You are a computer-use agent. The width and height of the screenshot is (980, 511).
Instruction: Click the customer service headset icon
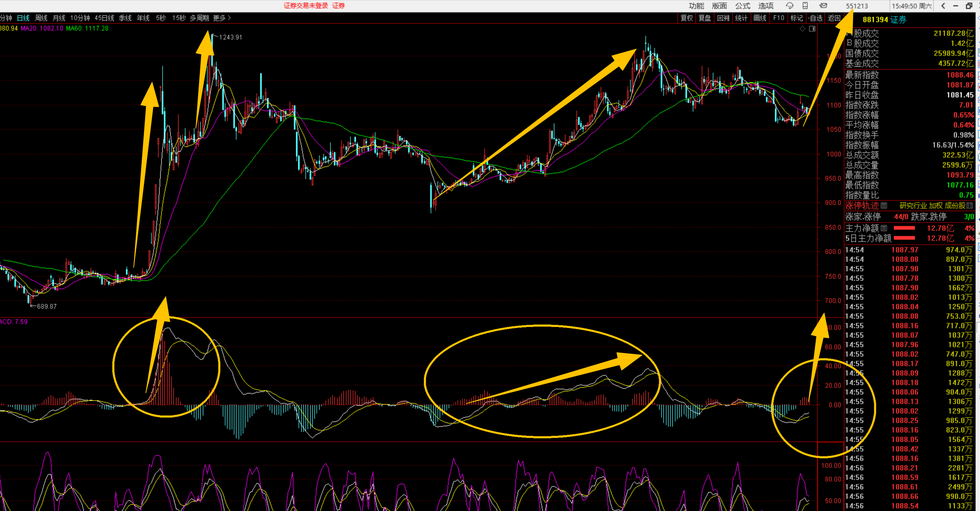pos(789,6)
